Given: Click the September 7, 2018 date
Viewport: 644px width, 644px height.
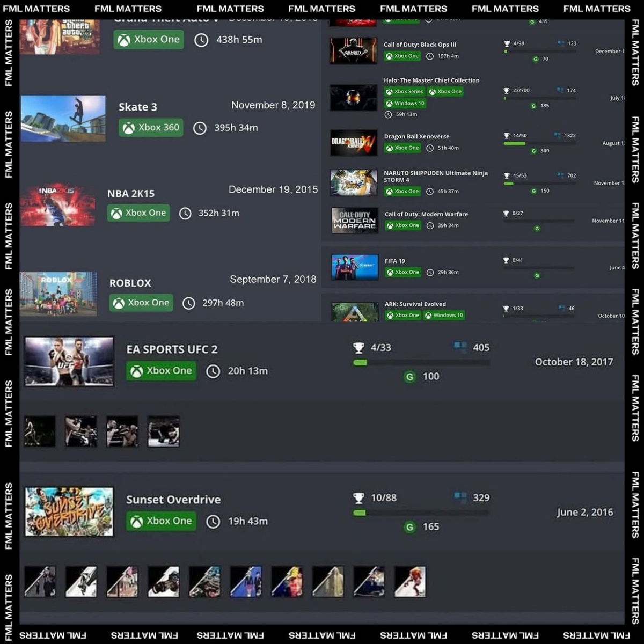Looking at the screenshot, I should (273, 279).
